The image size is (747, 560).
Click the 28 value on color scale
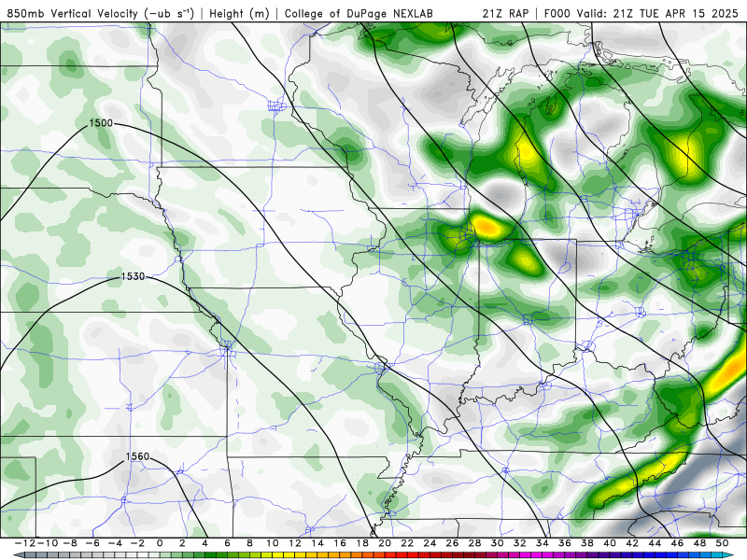pos(475,543)
